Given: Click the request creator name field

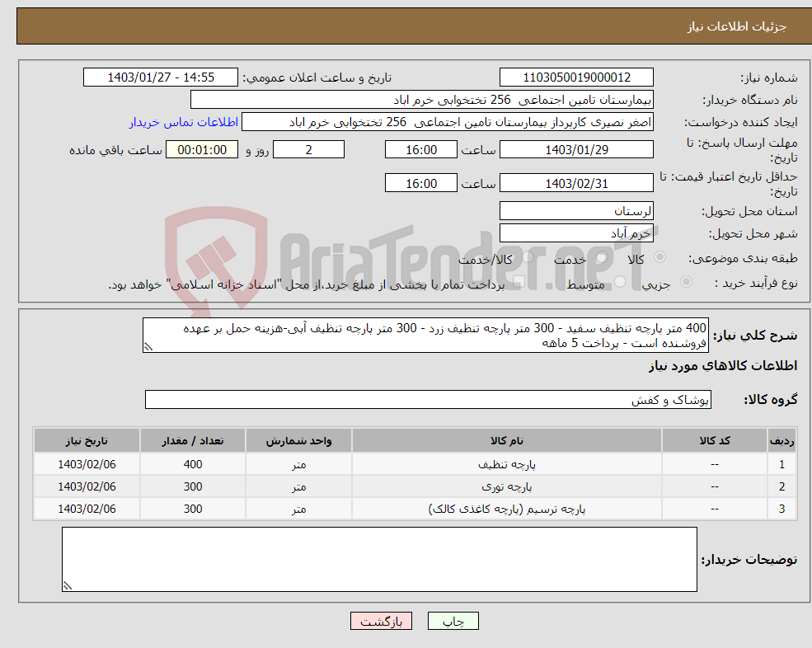Looking at the screenshot, I should tap(448, 122).
